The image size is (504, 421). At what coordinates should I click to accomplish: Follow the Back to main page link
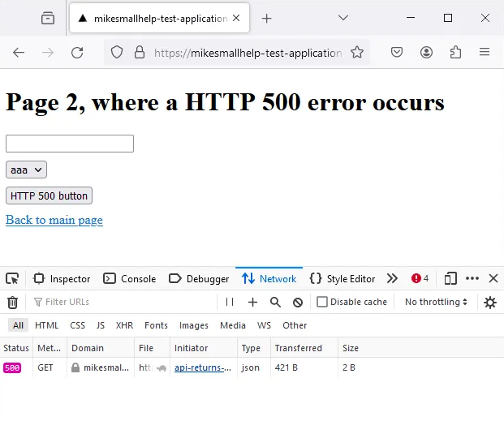click(54, 220)
